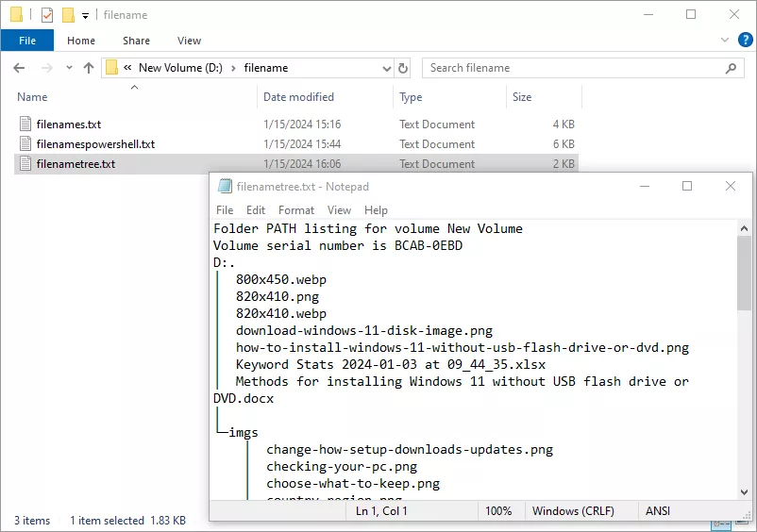The width and height of the screenshot is (757, 532).
Task: Select the filenames.txt file
Action: coord(69,125)
